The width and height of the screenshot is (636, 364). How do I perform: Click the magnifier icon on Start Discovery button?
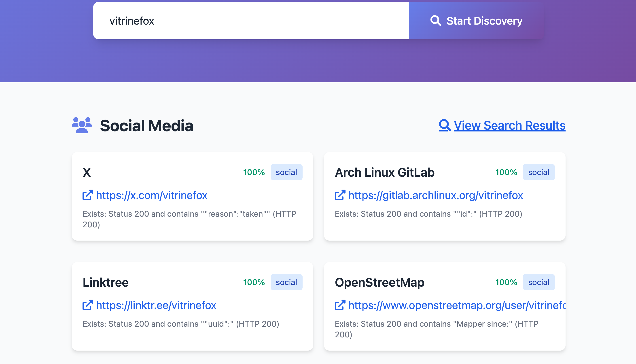pos(436,21)
